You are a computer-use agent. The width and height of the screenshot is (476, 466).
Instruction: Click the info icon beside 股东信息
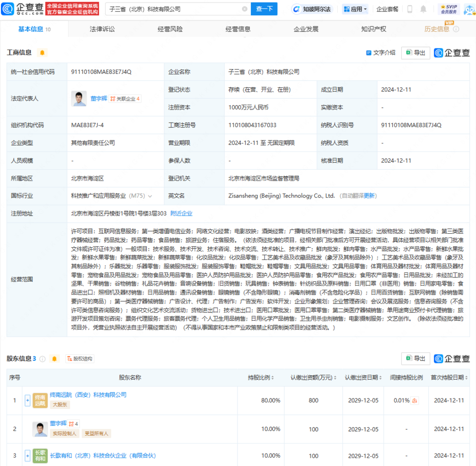[42, 359]
